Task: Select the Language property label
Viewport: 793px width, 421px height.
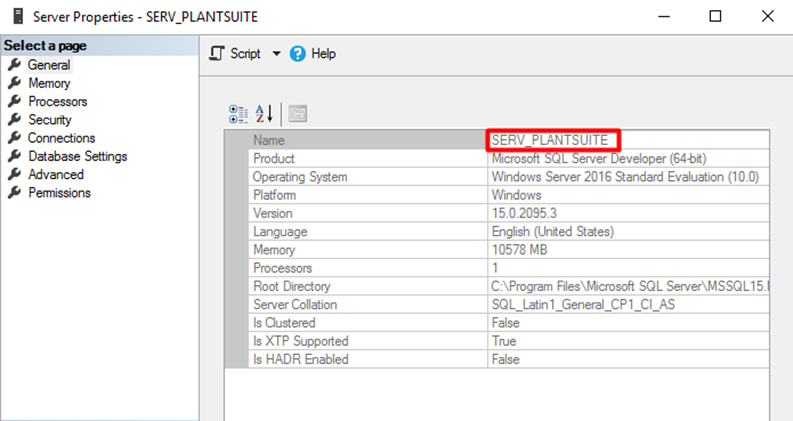Action: (x=280, y=231)
